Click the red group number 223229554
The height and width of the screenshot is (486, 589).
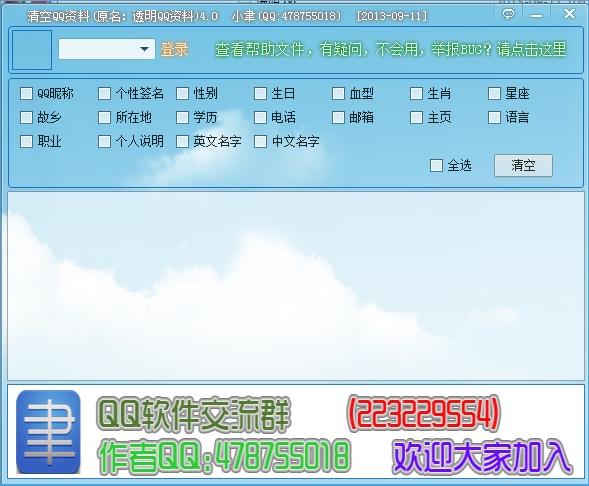(424, 413)
